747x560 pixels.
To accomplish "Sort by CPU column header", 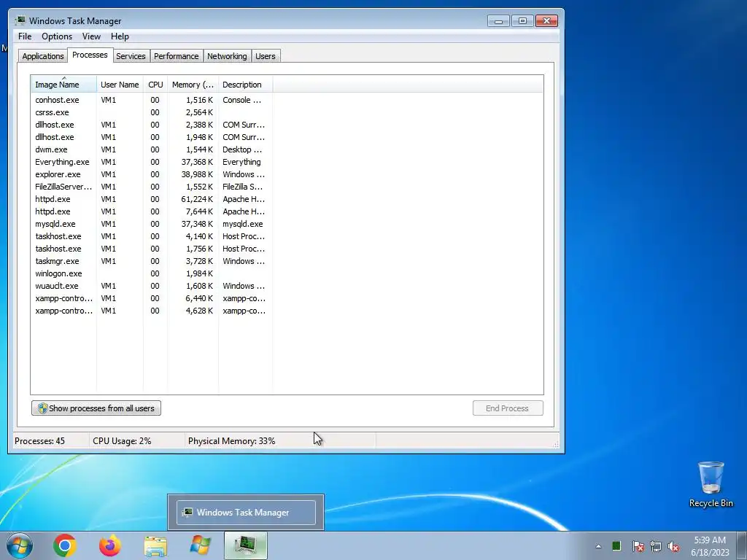I will (x=155, y=85).
